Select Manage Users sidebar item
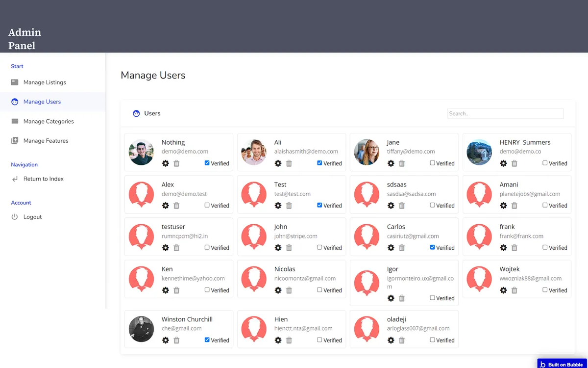This screenshot has height=368, width=588. coord(52,102)
